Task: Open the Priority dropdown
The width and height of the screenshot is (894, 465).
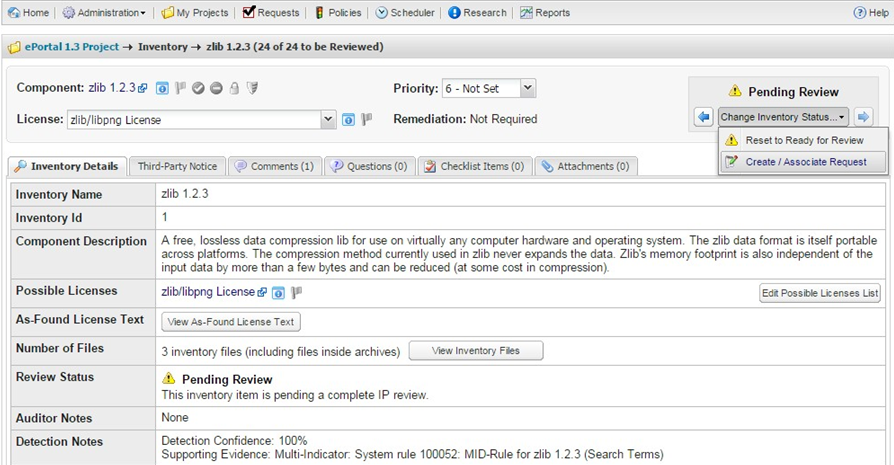Action: [x=488, y=89]
